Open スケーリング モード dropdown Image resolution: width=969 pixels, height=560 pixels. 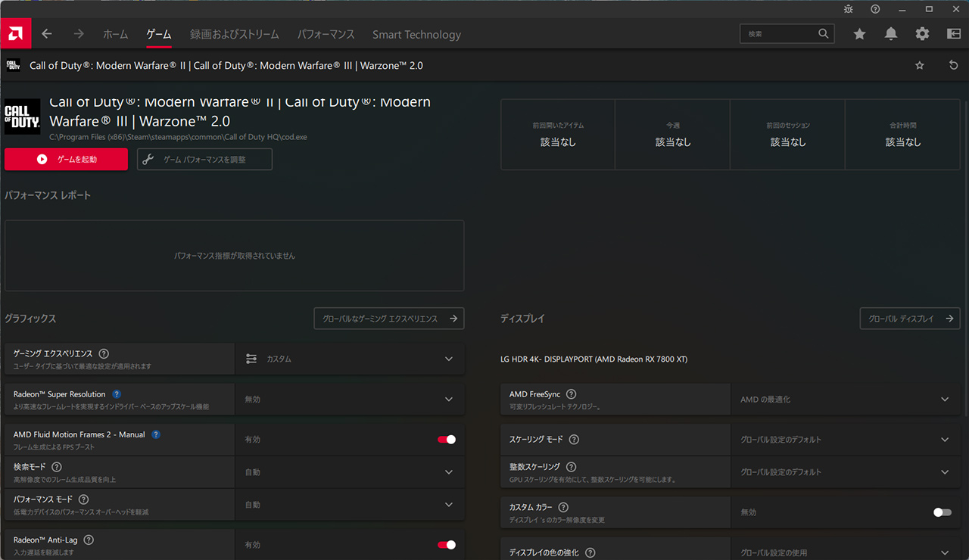pos(846,440)
